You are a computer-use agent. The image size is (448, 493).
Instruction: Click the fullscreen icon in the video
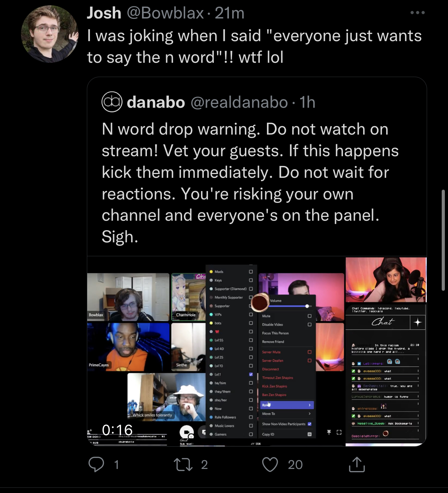pyautogui.click(x=339, y=432)
